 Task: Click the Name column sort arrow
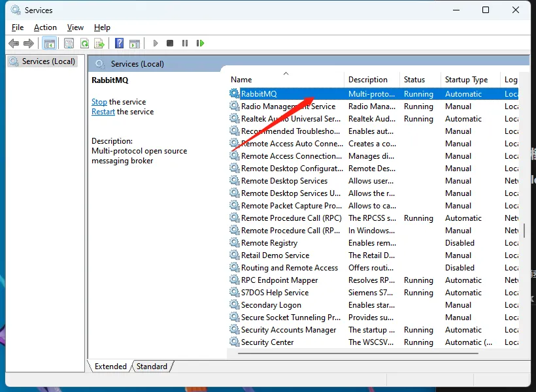286,74
